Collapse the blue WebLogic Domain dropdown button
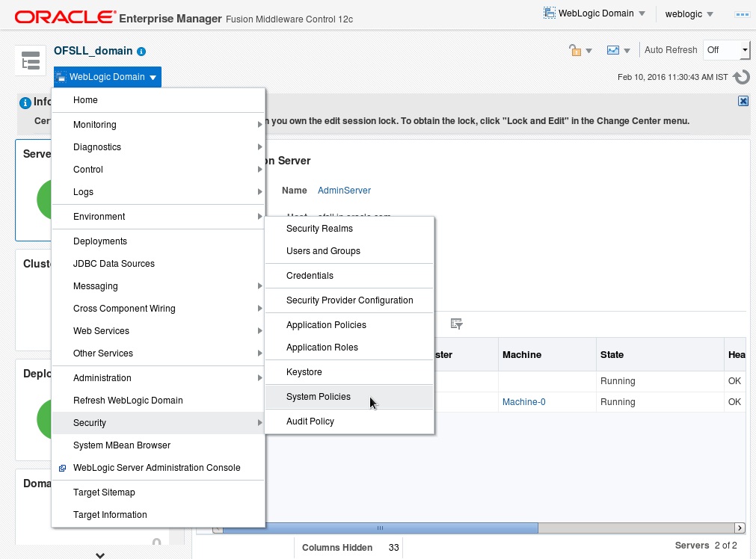Screen dimensions: 756x559 pyautogui.click(x=108, y=77)
